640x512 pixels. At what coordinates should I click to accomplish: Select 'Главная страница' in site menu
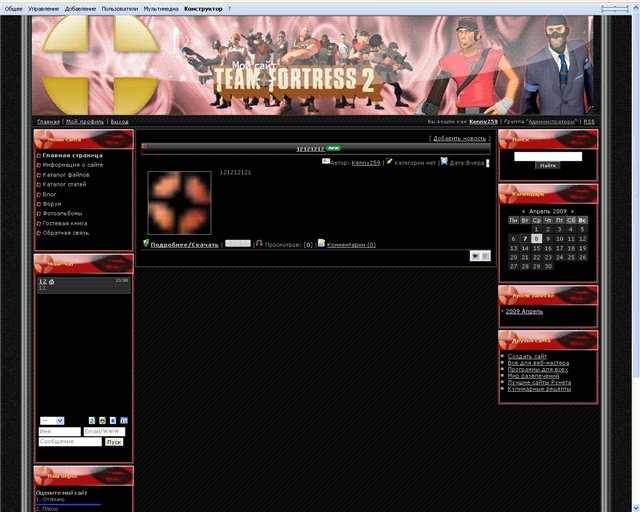[73, 156]
